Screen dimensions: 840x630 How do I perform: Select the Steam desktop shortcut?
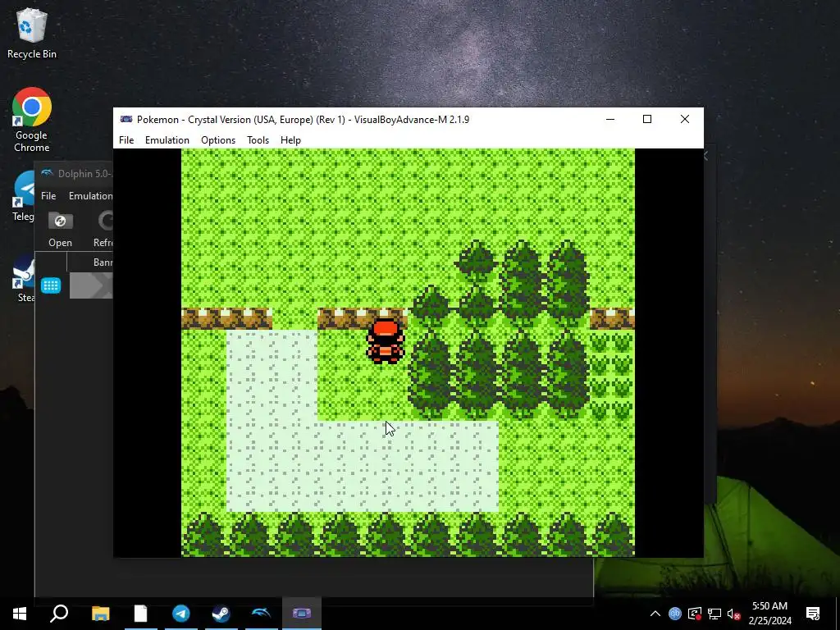tap(24, 279)
